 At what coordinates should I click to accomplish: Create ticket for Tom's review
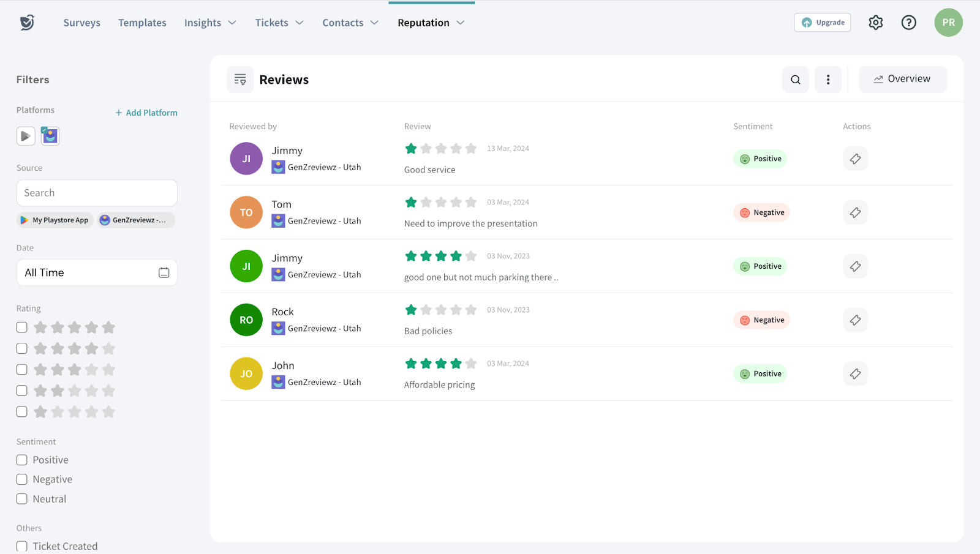tap(855, 212)
